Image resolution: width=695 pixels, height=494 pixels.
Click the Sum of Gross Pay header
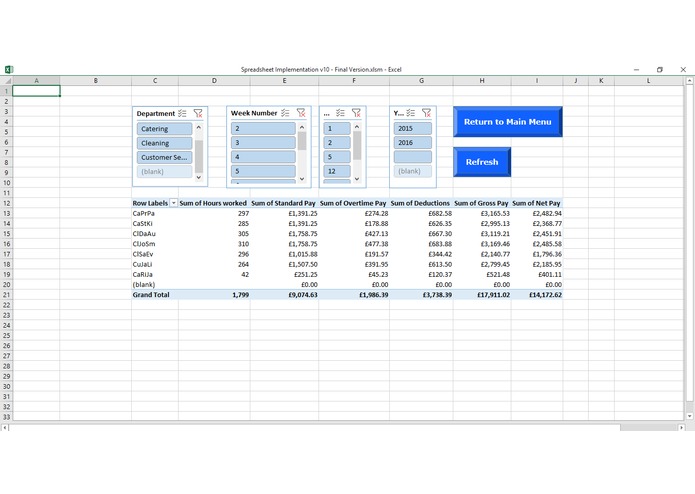tap(481, 203)
